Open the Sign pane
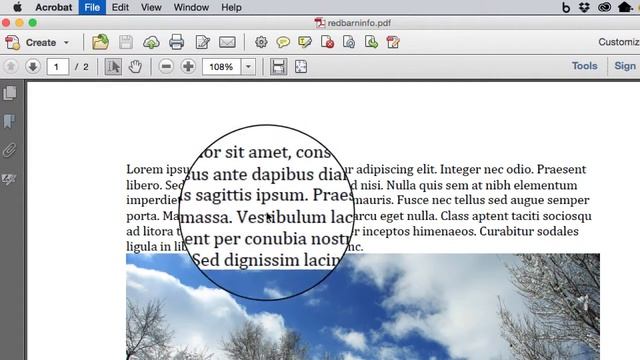The width and height of the screenshot is (640, 360). point(625,66)
